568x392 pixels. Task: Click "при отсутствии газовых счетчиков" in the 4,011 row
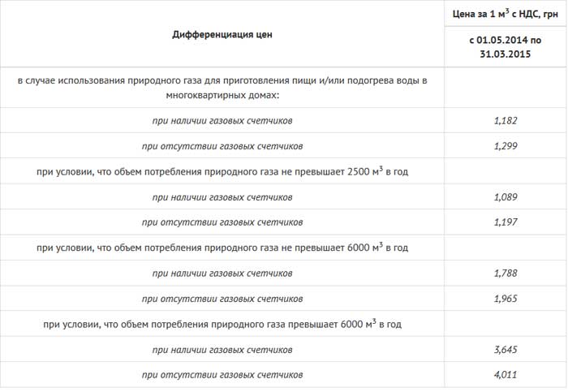pyautogui.click(x=222, y=375)
